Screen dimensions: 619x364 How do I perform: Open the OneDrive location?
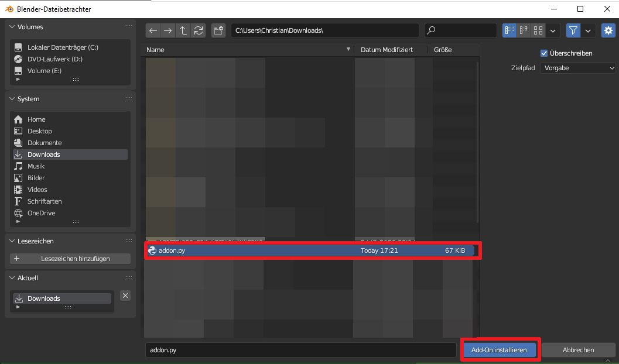[x=70, y=213]
